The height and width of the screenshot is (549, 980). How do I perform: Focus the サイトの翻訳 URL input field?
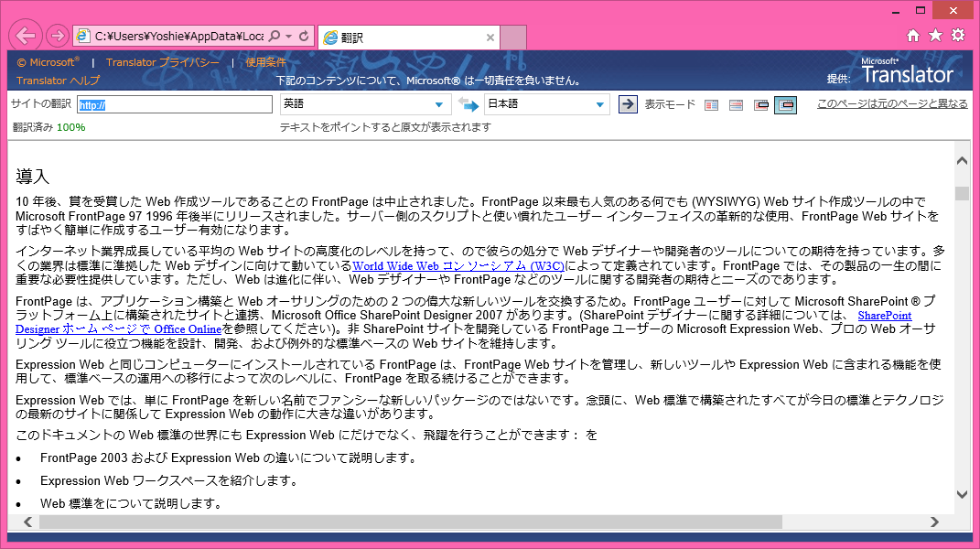click(x=175, y=104)
